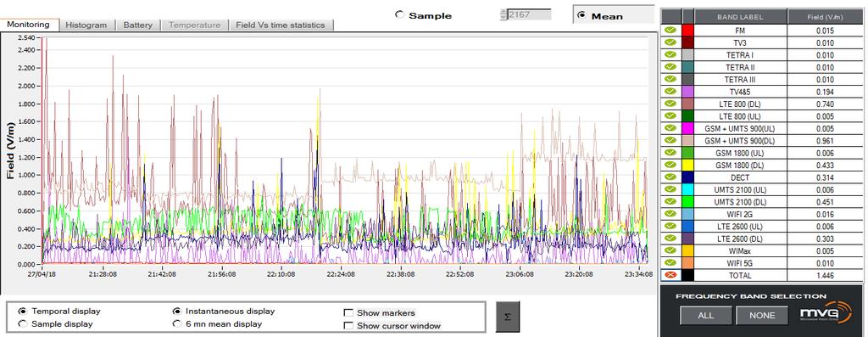Image resolution: width=868 pixels, height=337 pixels.
Task: Toggle the check icon for DECT band
Action: 670,177
